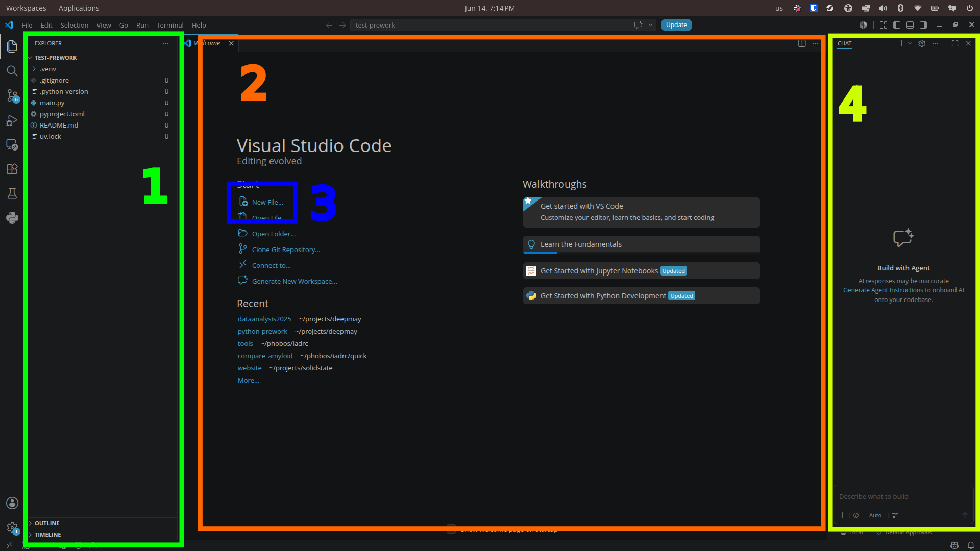Screen dimensions: 980x551
Task: Click the Describe what to build input
Action: click(x=902, y=497)
